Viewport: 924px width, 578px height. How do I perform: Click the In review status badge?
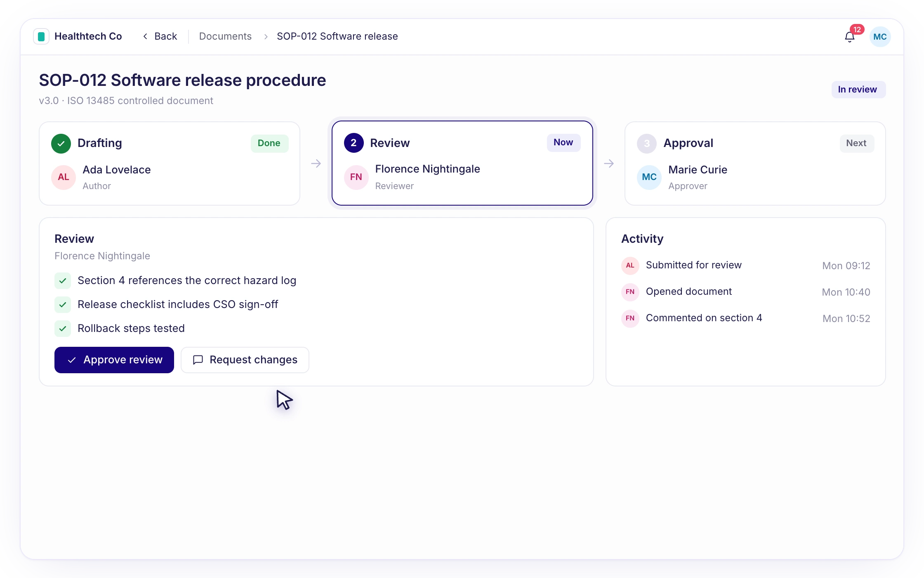[858, 90]
